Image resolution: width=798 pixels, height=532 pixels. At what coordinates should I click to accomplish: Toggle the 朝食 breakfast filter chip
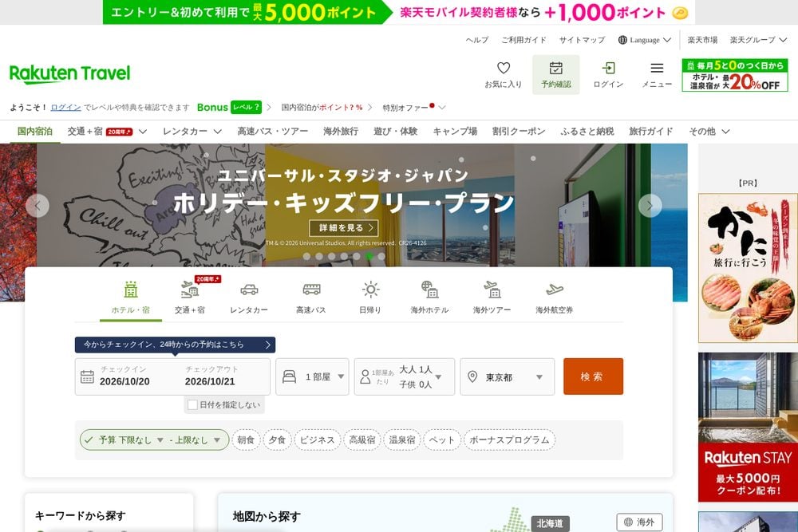(246, 440)
